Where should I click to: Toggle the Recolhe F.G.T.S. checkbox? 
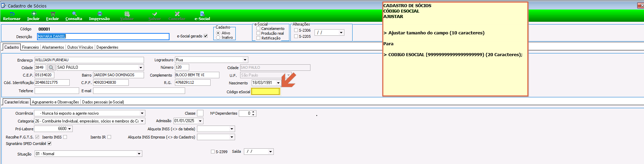(x=37, y=137)
